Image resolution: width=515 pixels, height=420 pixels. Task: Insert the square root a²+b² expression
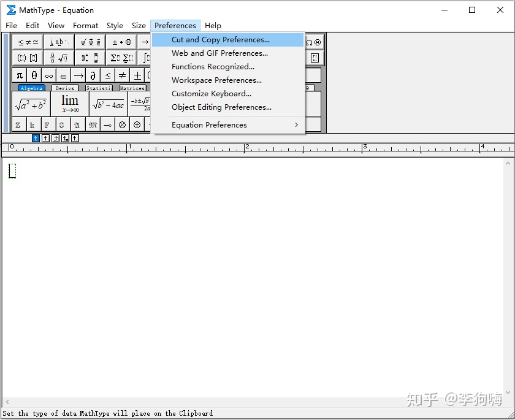tap(31, 104)
